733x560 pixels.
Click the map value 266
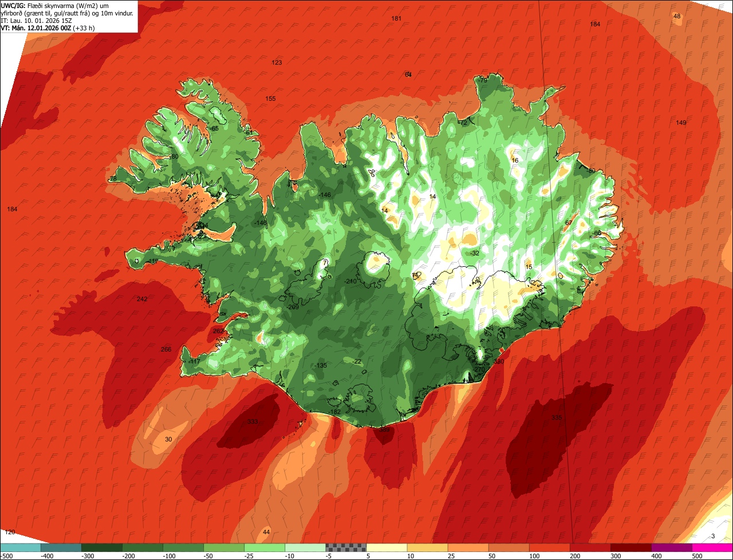coord(166,349)
